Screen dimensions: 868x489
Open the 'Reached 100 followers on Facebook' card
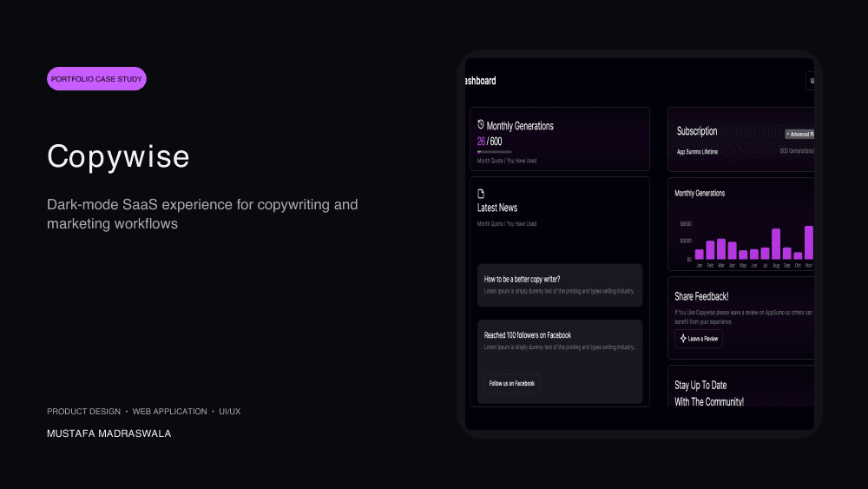coord(560,361)
